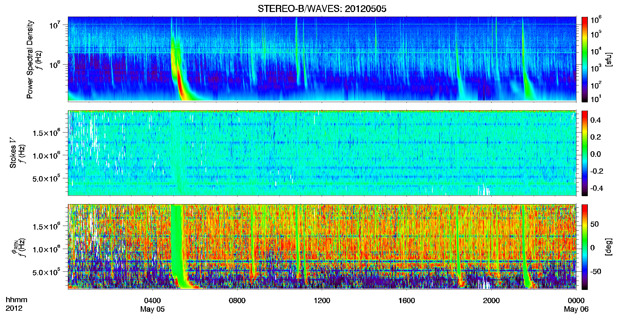Click the Power Spectral Density axis label
The width and height of the screenshot is (644, 332).
pos(29,59)
